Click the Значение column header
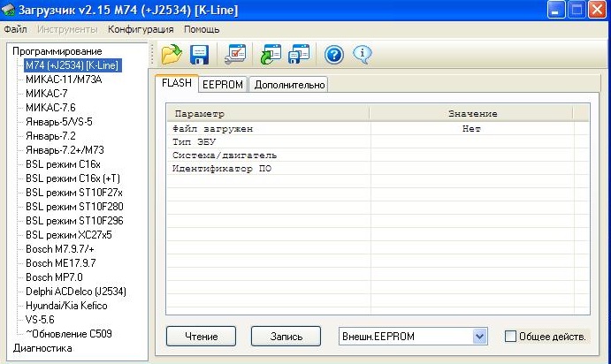Image resolution: width=611 pixels, height=364 pixels. 472,114
